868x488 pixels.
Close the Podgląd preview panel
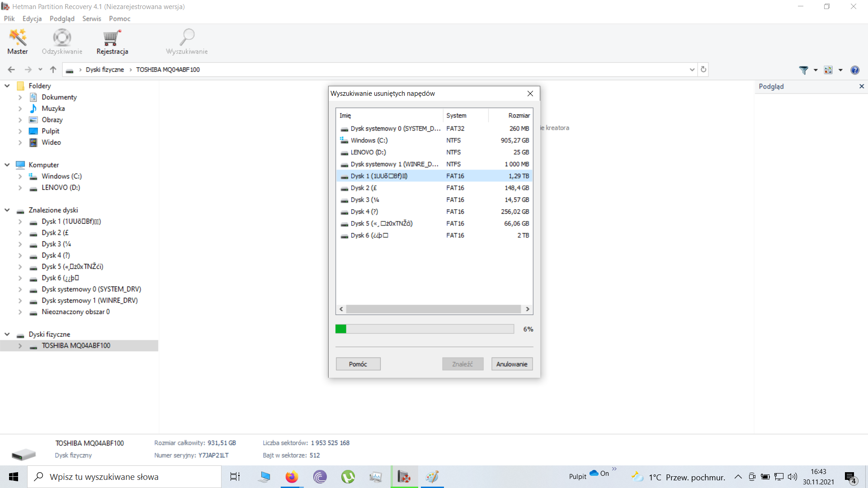pyautogui.click(x=862, y=86)
